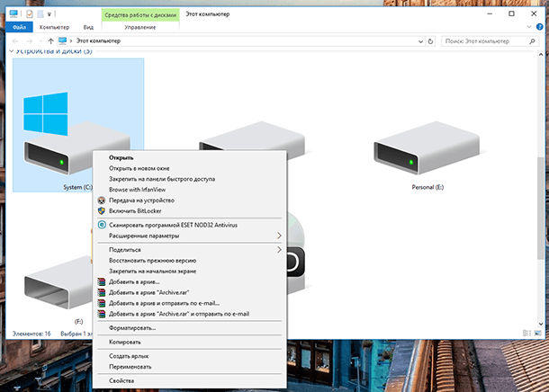
Task: Open the Файл ribbon tab
Action: pos(19,27)
